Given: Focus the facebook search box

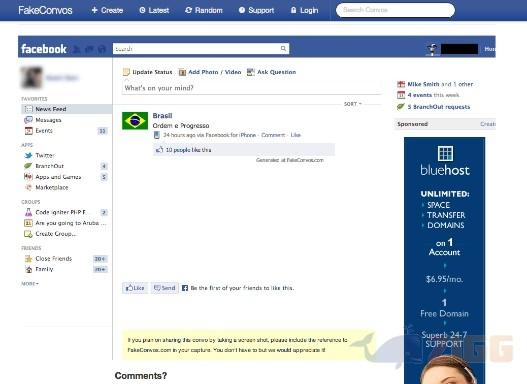Looking at the screenshot, I should 201,49.
